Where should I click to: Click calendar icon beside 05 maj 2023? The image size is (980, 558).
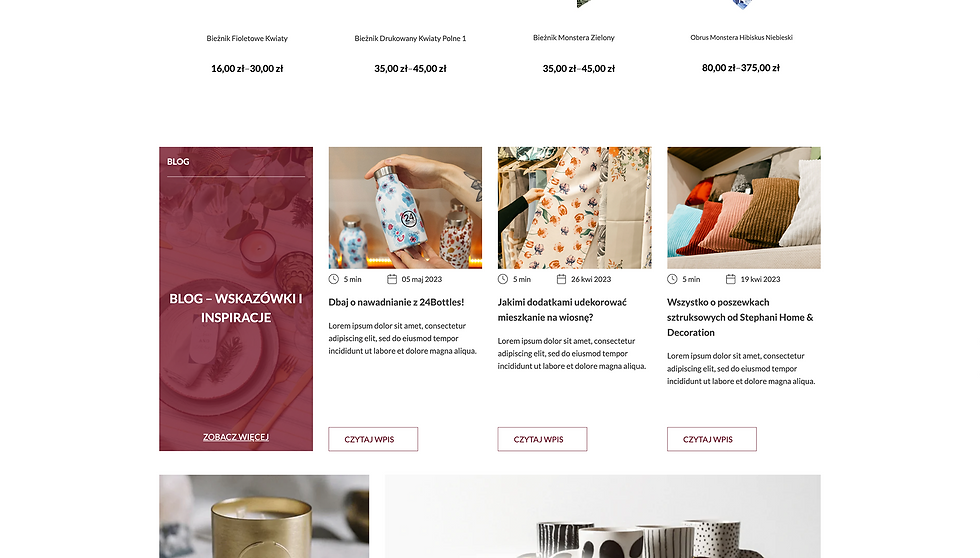tap(392, 279)
